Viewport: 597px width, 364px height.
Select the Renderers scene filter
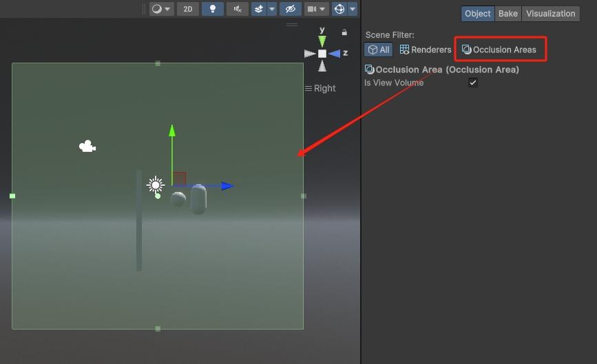pyautogui.click(x=426, y=50)
